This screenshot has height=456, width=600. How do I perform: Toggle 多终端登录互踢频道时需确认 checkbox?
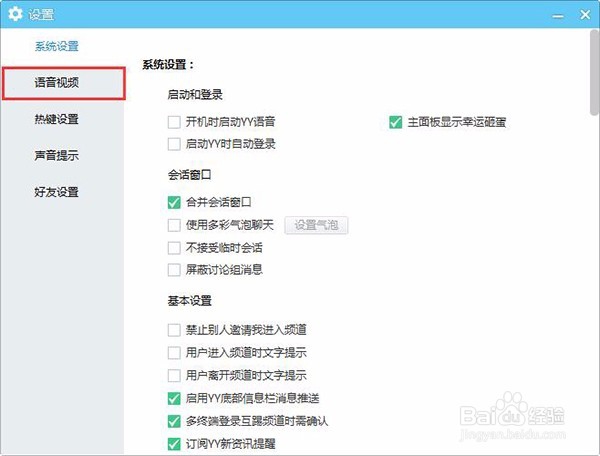click(x=174, y=421)
